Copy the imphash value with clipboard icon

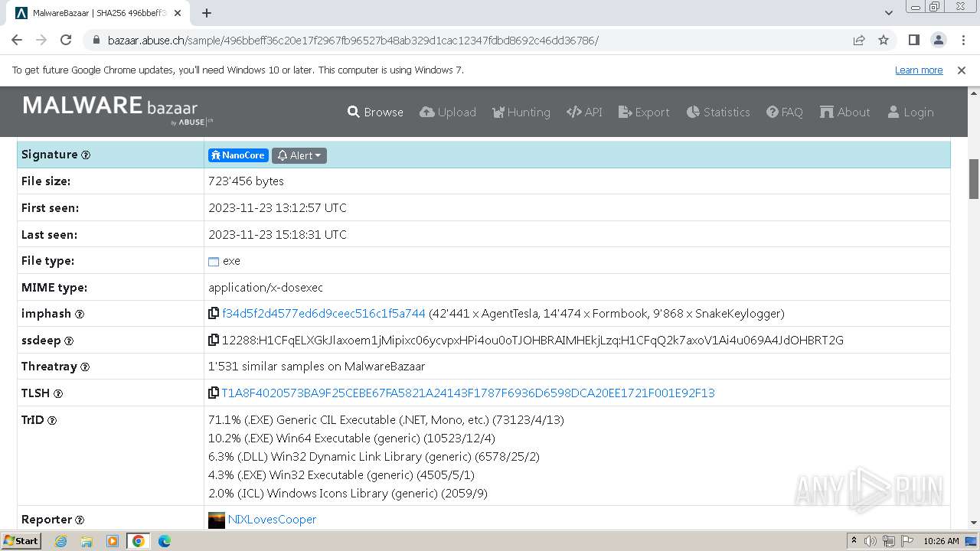(214, 314)
